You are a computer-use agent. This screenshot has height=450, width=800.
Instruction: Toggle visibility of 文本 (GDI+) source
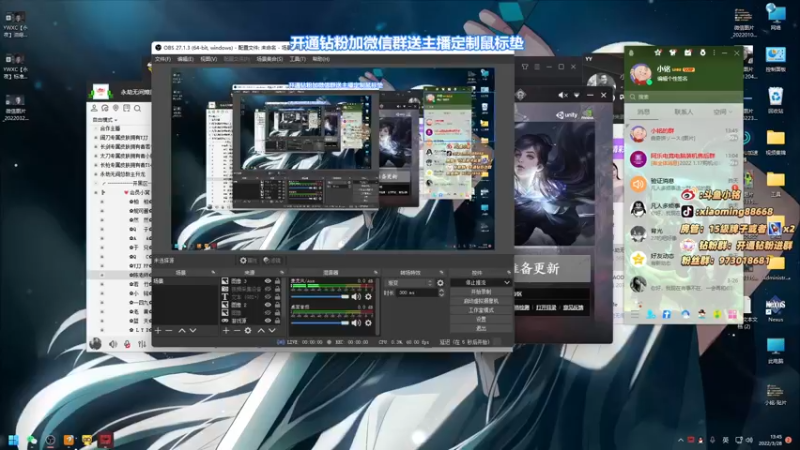[268, 297]
